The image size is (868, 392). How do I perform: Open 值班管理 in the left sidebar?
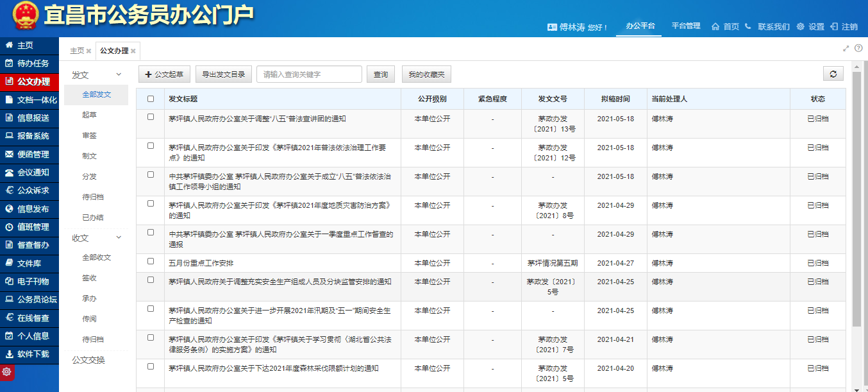coord(32,227)
